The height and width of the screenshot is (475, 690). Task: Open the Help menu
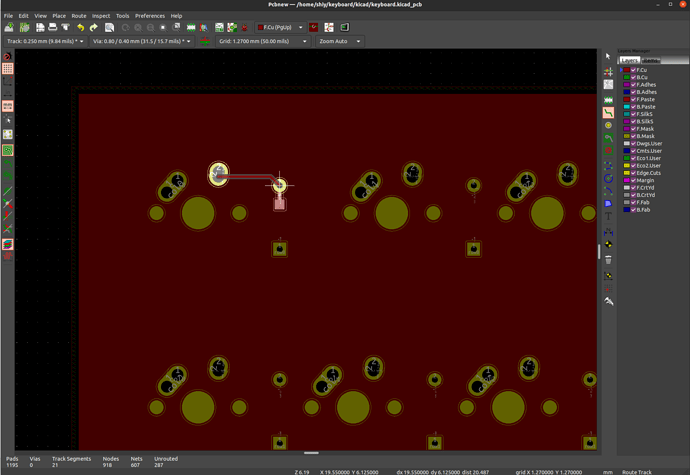point(176,16)
